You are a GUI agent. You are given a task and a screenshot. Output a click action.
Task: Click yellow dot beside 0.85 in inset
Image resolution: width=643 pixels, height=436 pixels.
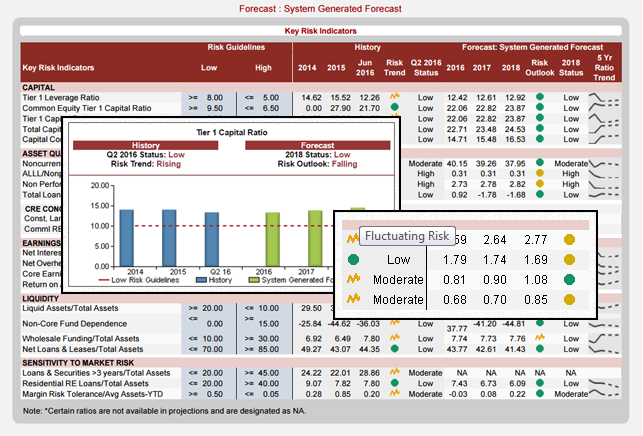[x=569, y=300]
